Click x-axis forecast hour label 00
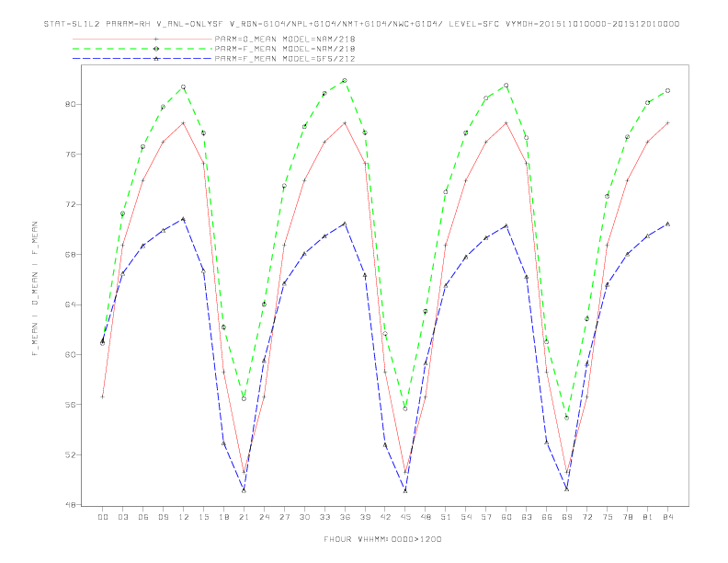Screen dimensions: 728x563 103,517
